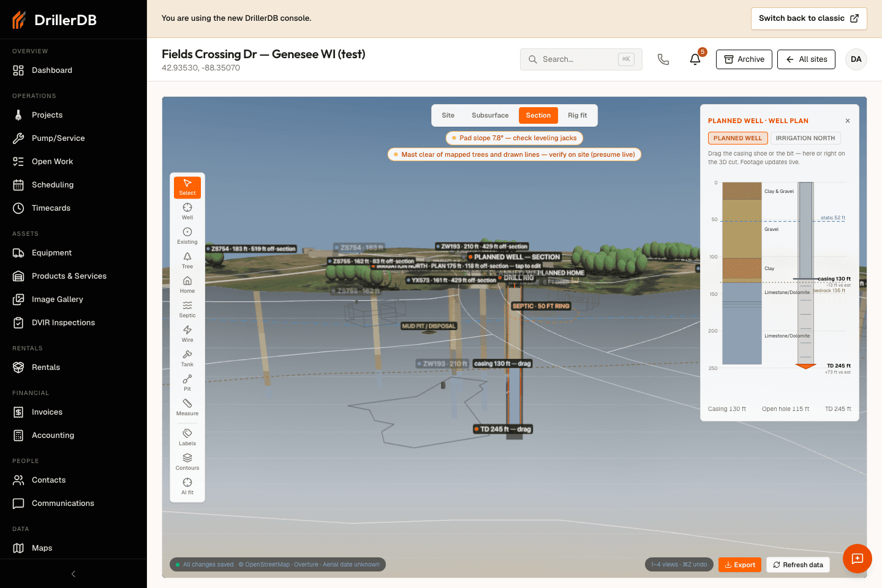Select the IRRIGATION NORTH chip
Viewport: 882px width, 588px height.
[x=805, y=138]
